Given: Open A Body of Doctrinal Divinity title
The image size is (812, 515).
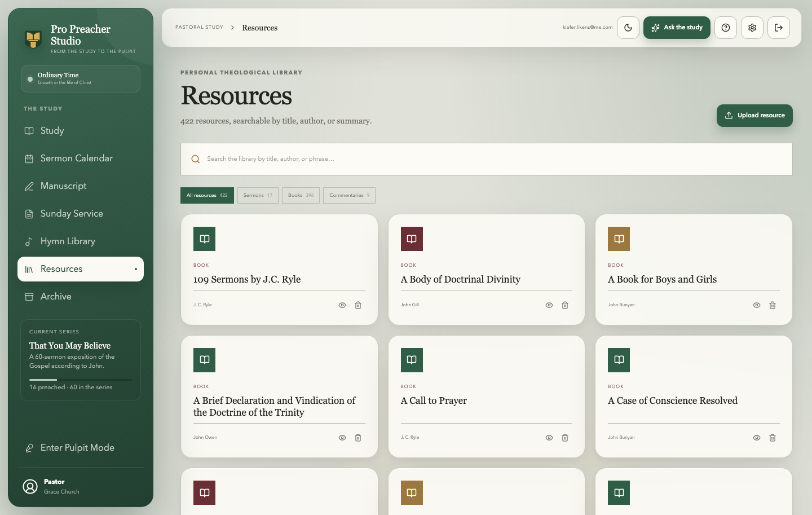Looking at the screenshot, I should 461,279.
